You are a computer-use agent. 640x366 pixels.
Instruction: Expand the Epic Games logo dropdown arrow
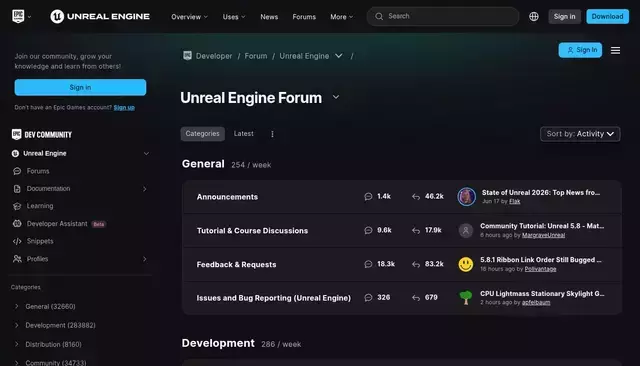(x=29, y=17)
